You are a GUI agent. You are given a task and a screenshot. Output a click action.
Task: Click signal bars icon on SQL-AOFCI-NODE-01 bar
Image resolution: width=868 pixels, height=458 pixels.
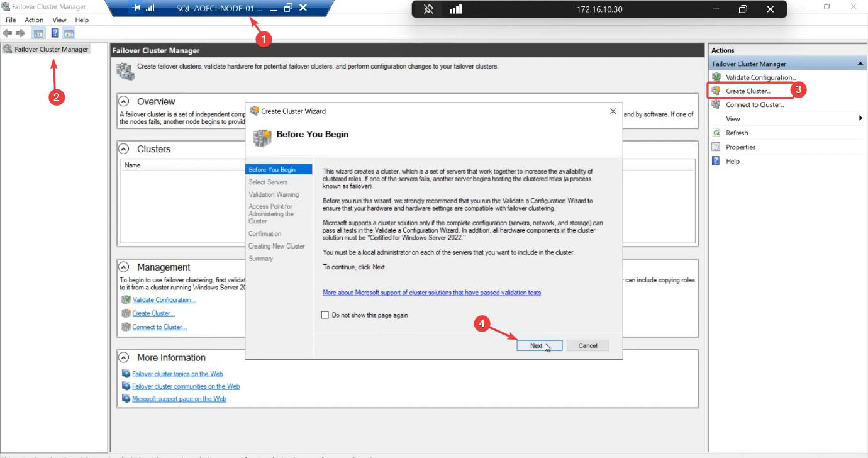pos(150,8)
